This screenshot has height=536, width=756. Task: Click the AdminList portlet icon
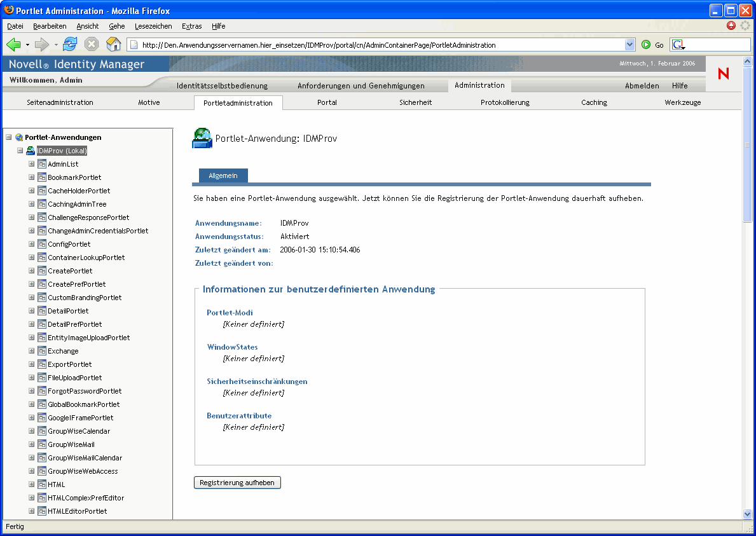pos(42,164)
